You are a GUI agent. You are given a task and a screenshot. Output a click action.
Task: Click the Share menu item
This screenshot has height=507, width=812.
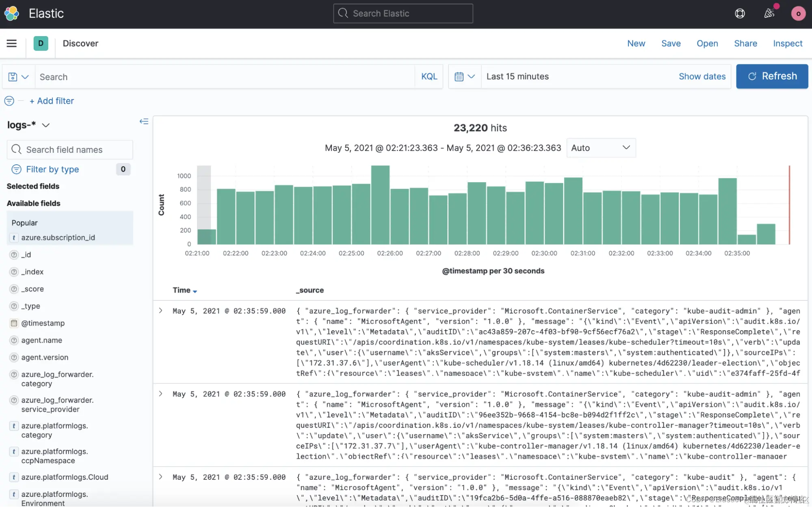click(745, 44)
